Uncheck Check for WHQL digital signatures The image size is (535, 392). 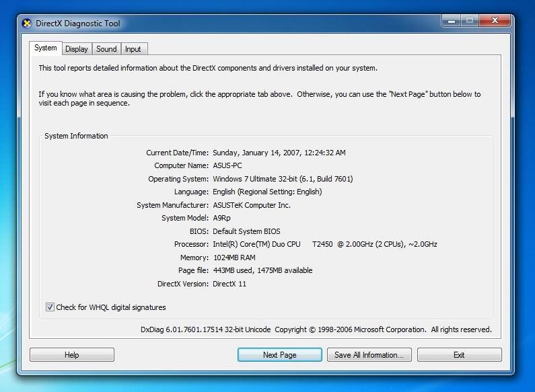tap(50, 307)
